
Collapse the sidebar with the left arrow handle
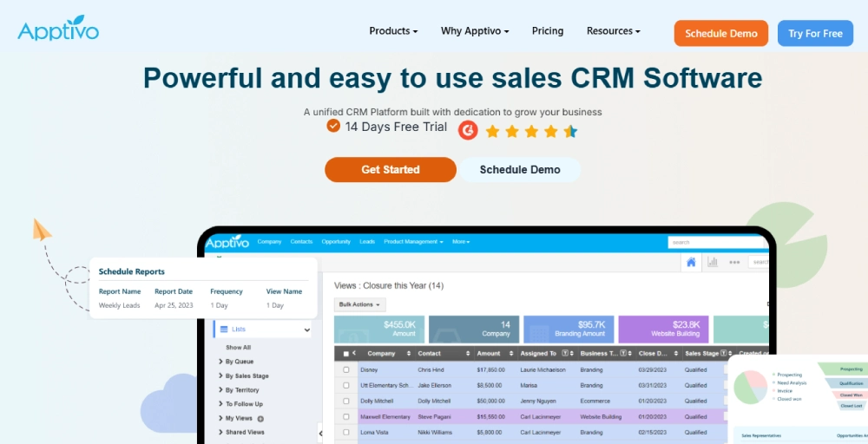click(x=320, y=434)
